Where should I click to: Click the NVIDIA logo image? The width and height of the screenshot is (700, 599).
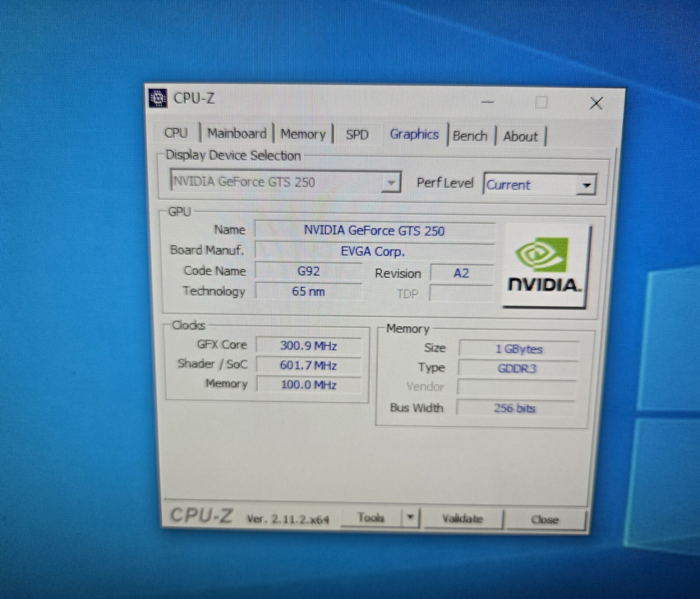coord(545,266)
